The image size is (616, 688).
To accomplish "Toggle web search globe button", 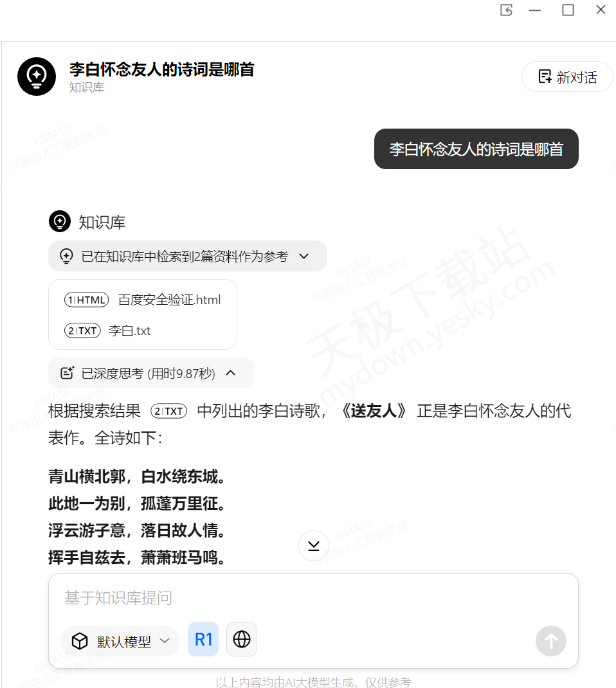I will (242, 639).
